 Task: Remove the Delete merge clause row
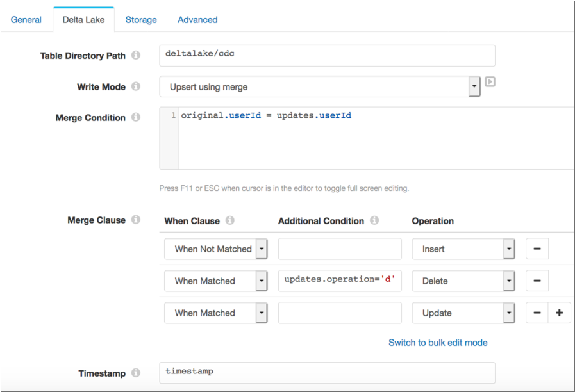[537, 281]
